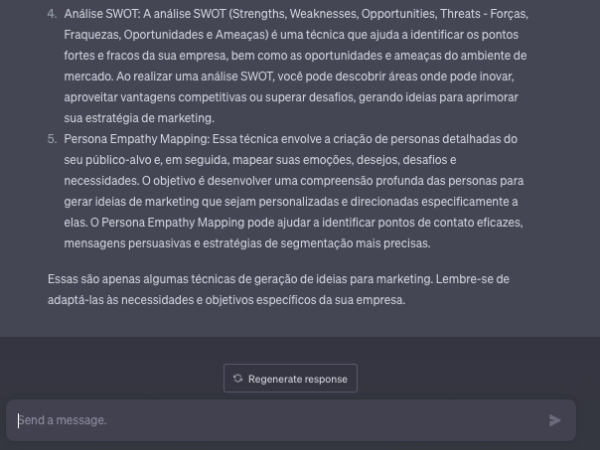The width and height of the screenshot is (600, 450).
Task: Click the list number 4 marker
Action: (x=51, y=16)
